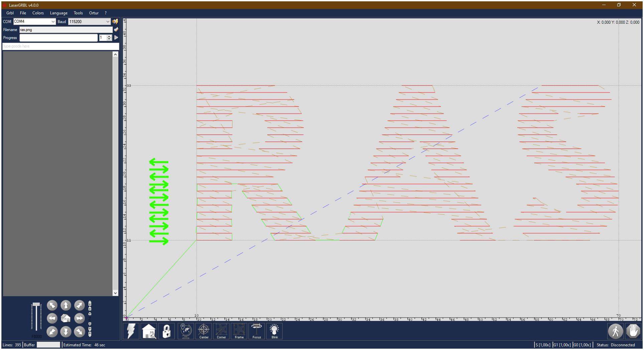Click the hand feed-hold icon
Screen dimensions: 644x350
point(633,331)
